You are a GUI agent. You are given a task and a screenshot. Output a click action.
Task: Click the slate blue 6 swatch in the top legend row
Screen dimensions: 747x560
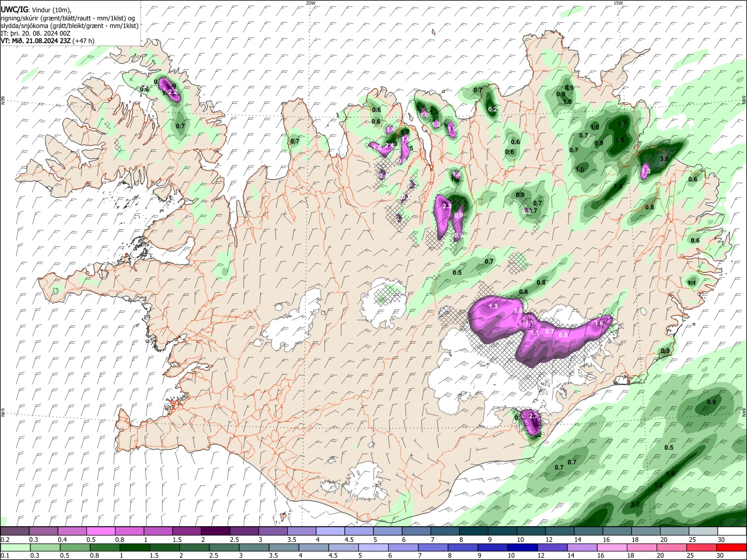point(417,531)
